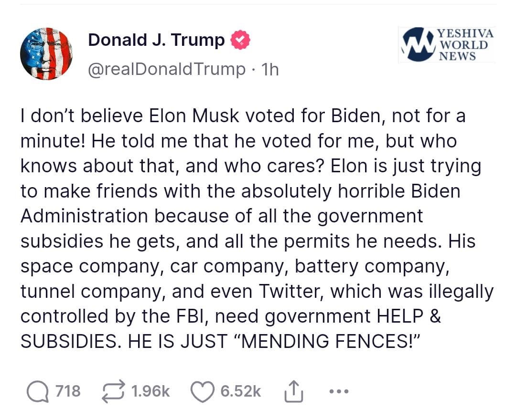Open the flag-painted profile avatar
Viewport: 516px width, 420px height.
[x=47, y=53]
